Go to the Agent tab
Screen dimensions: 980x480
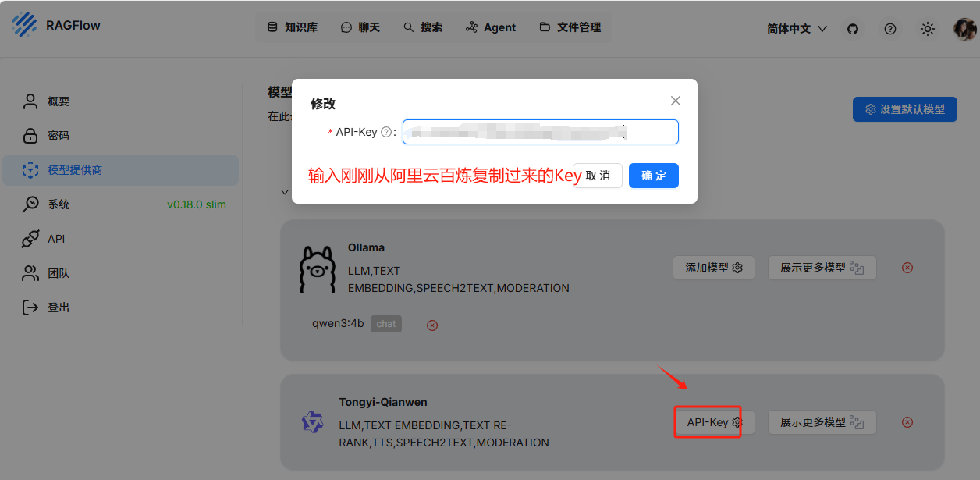tap(491, 27)
